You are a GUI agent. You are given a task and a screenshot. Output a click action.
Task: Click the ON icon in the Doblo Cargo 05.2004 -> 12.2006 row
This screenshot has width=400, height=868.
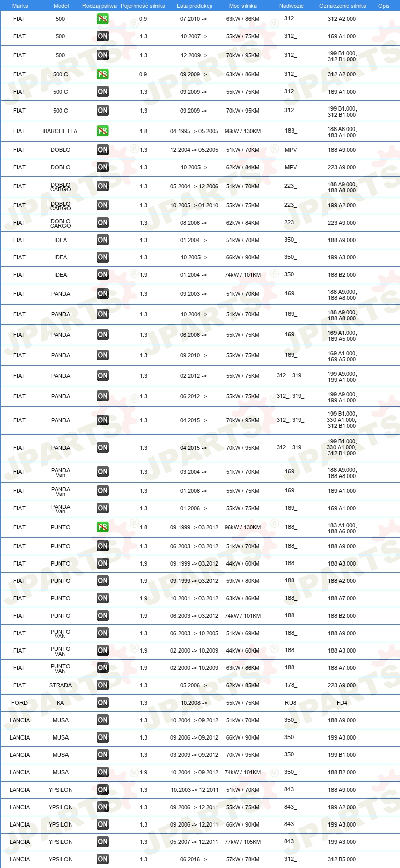tap(103, 186)
